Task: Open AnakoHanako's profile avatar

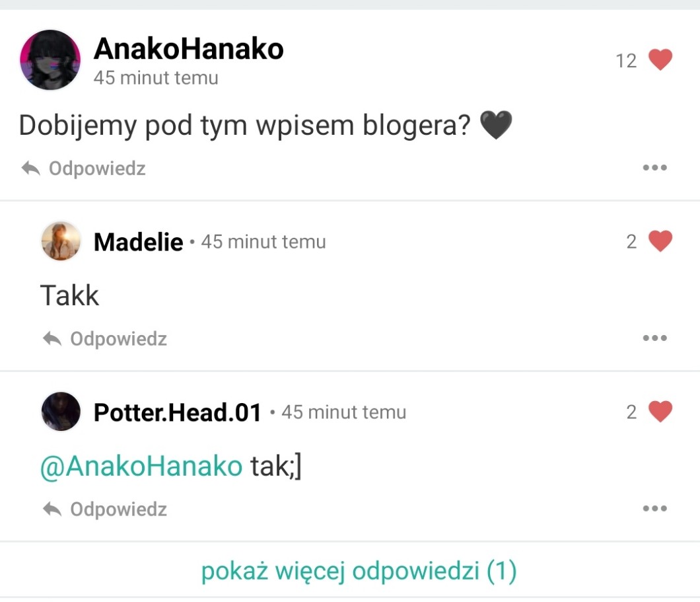Action: [50, 60]
